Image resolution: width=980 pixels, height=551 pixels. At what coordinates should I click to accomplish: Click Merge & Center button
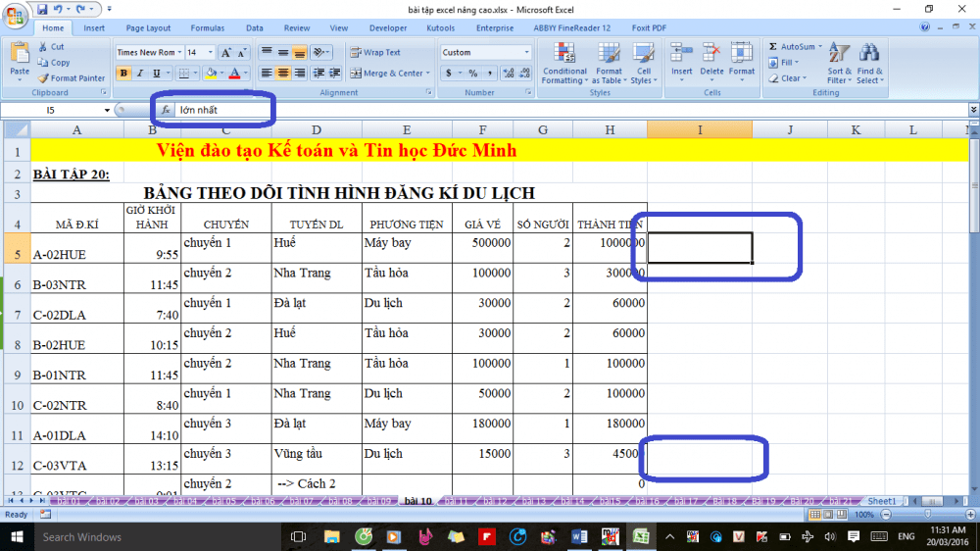[x=387, y=74]
